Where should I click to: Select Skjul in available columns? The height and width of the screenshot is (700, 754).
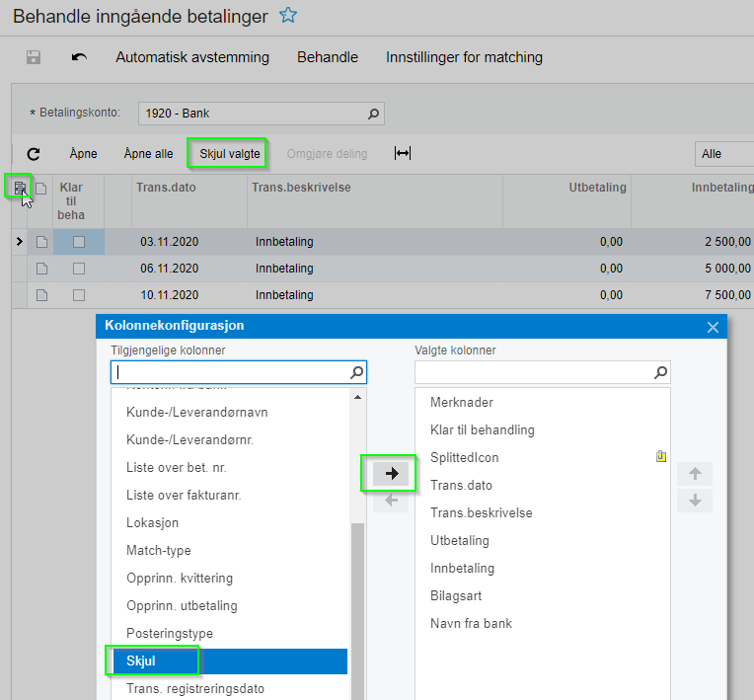click(230, 661)
